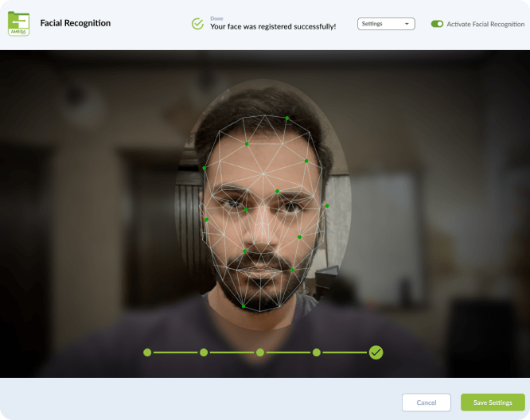Click the Facial Recognition title
The height and width of the screenshot is (420, 530).
76,23
